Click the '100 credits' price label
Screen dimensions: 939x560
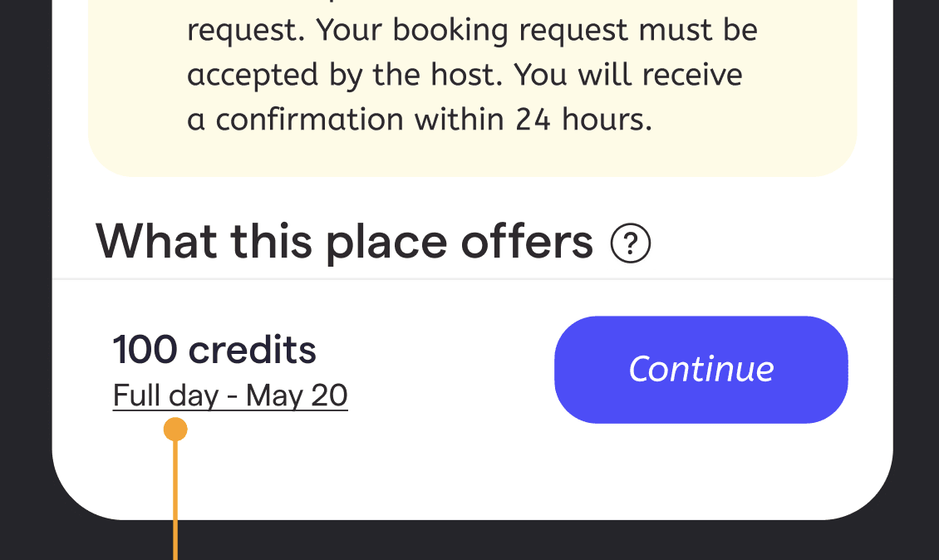point(214,350)
